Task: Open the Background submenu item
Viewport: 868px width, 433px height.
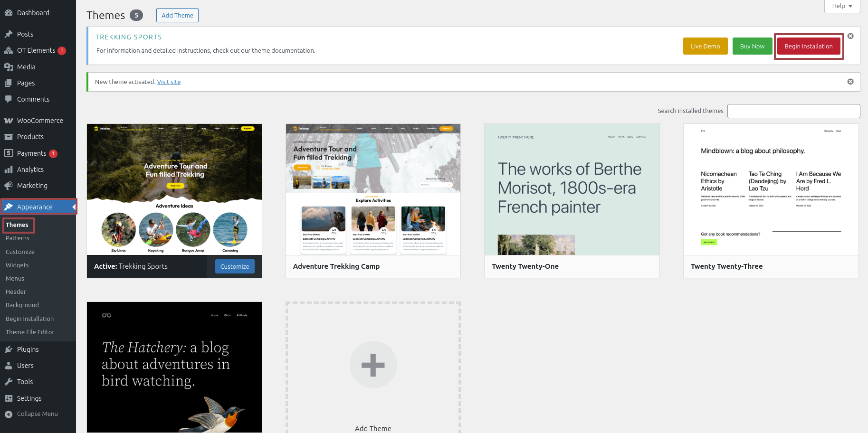Action: (x=22, y=305)
